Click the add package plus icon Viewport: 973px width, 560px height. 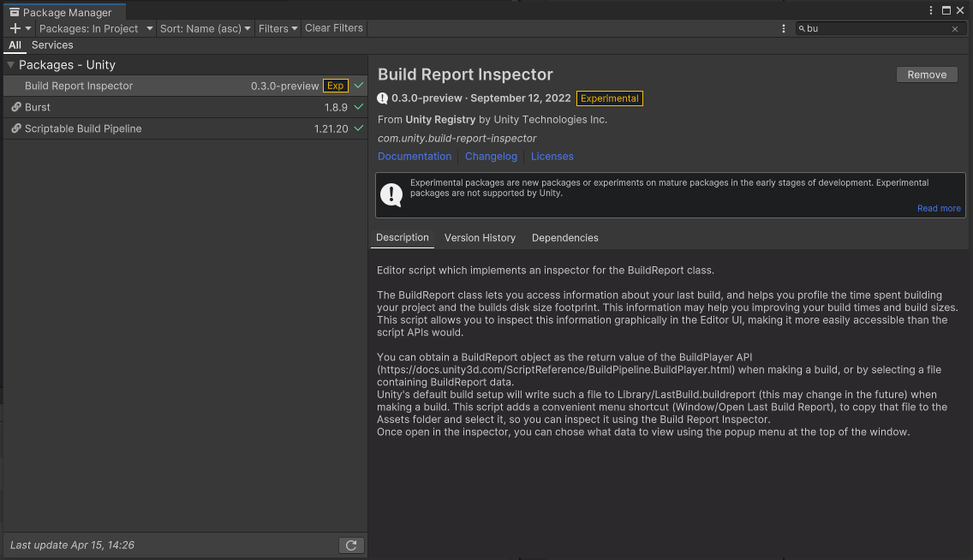(15, 28)
